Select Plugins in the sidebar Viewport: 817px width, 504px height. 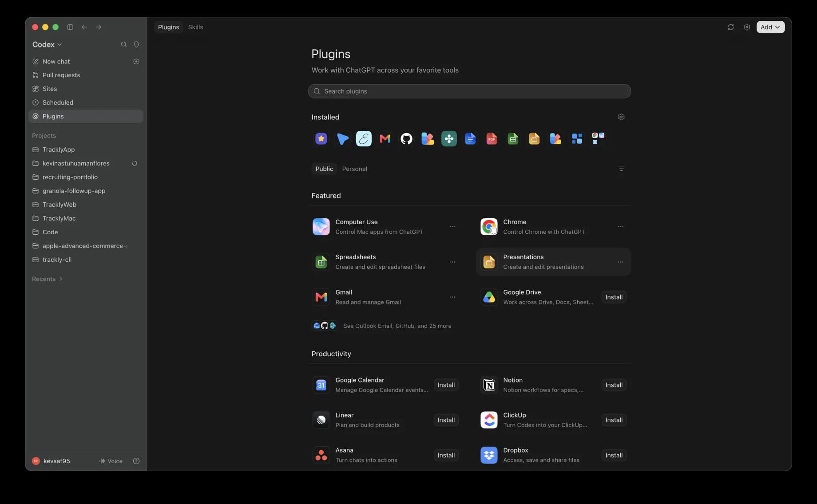(x=86, y=116)
